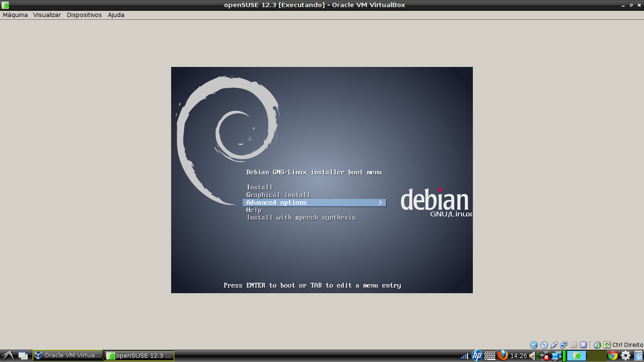Screen dimensions: 644x362
Task: Expand the Advanced options submenu
Action: coord(314,202)
